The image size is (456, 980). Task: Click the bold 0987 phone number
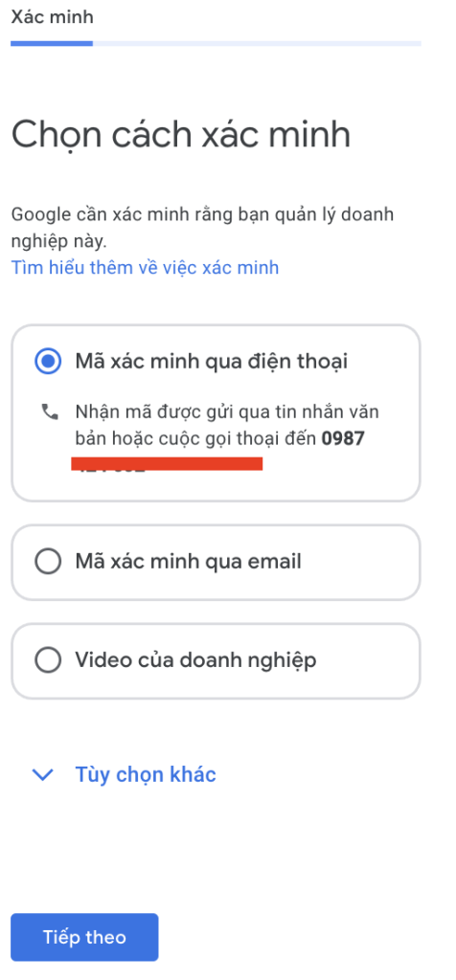[x=343, y=438]
